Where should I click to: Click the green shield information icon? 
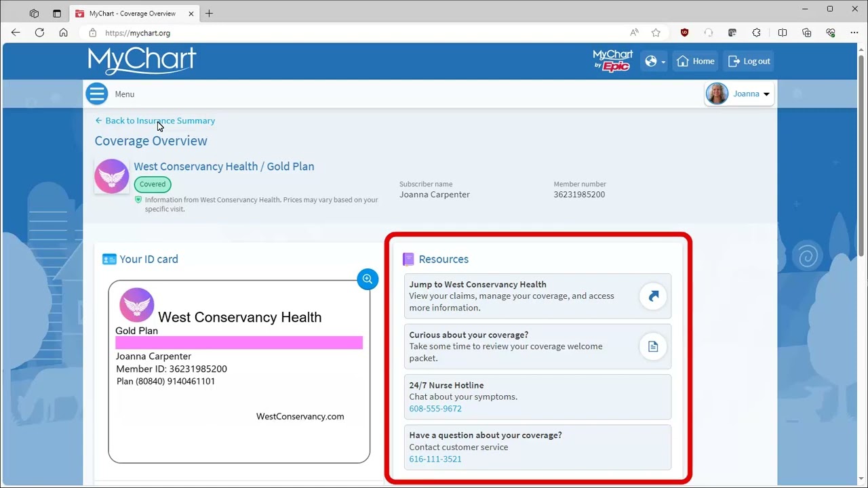point(138,200)
